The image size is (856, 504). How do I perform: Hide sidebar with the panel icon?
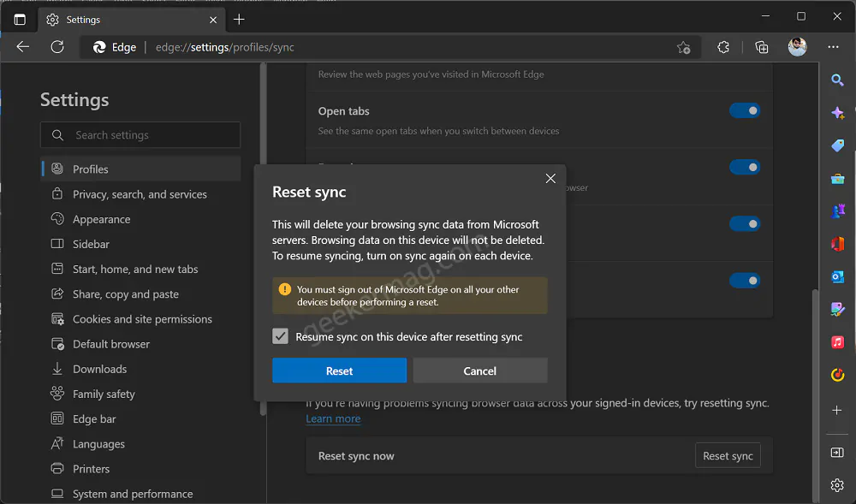pos(837,452)
